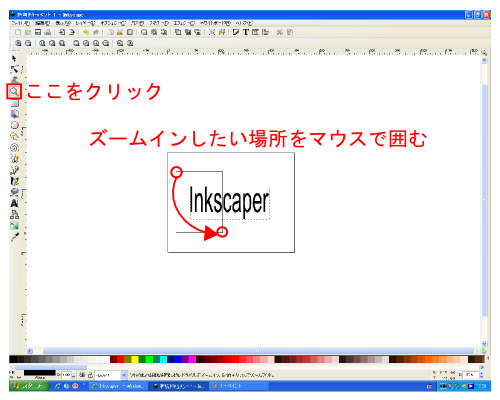
Task: Open Align and Distribute dialog icon
Action: 265,32
